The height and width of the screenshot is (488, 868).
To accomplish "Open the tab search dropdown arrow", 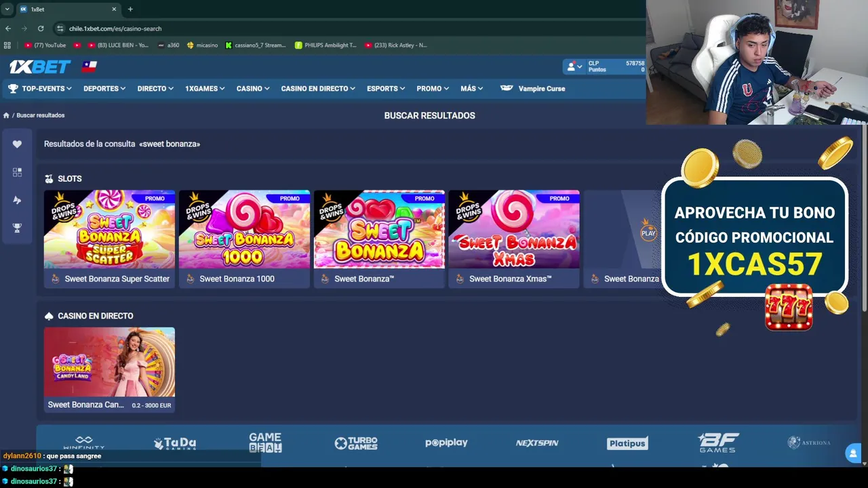I will (x=7, y=9).
